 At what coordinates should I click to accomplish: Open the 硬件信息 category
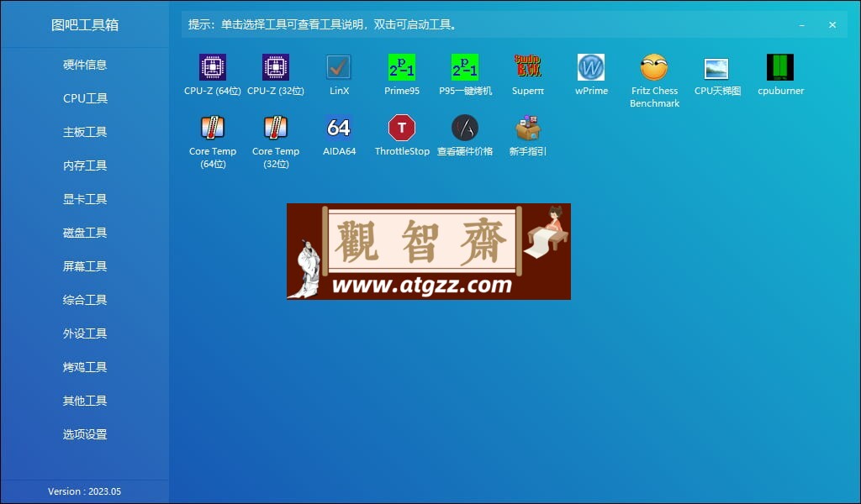[85, 65]
